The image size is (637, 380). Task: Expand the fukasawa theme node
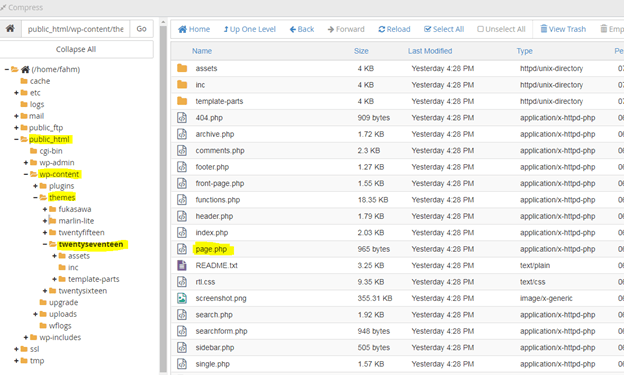click(45, 209)
